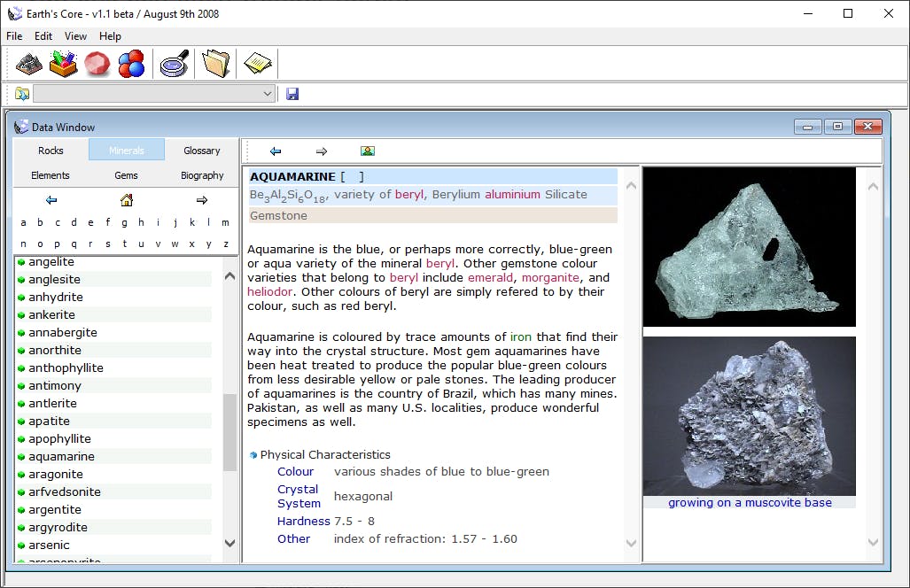Click the red gemstone toolbar icon
Screen dimensions: 910x588
97,64
